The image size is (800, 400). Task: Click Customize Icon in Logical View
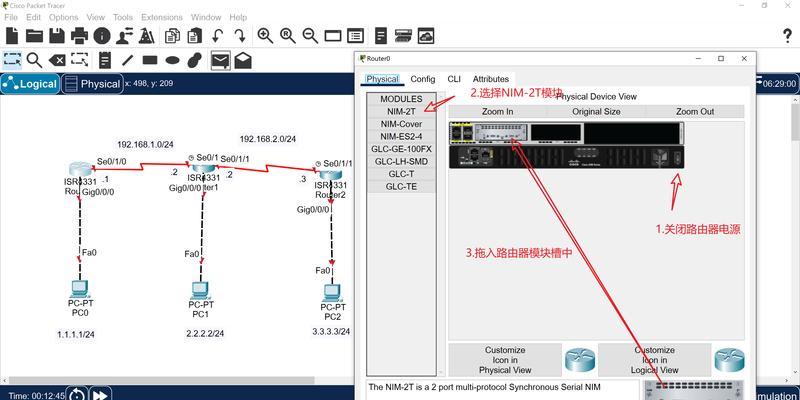pos(655,360)
